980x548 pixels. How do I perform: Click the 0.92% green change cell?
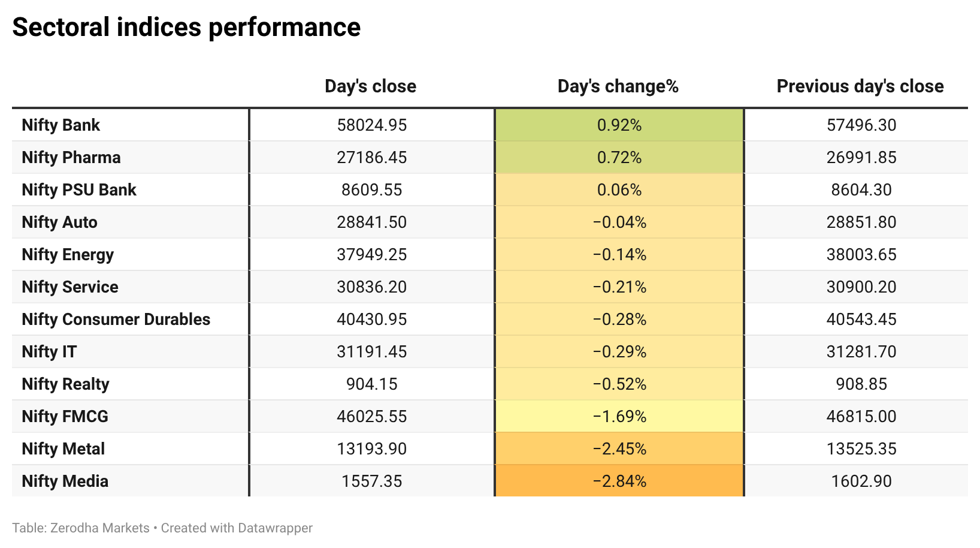click(619, 125)
